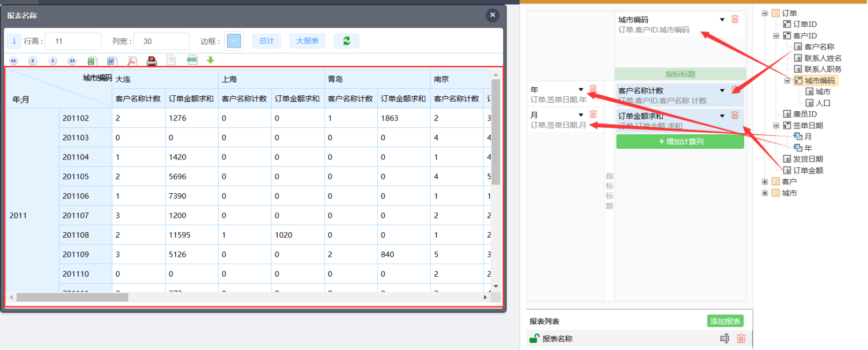Screen dimensions: 868x350
Task: Collapse the 订单 tree node
Action: [x=765, y=13]
